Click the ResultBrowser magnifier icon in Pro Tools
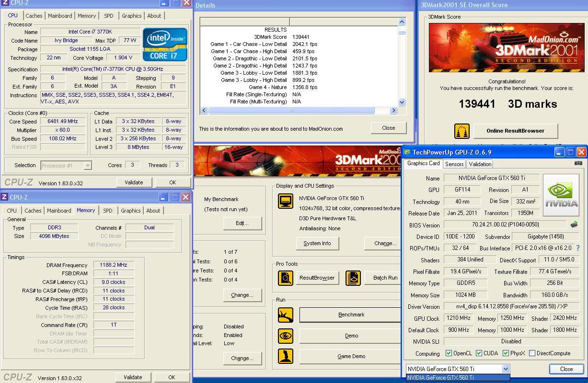588x383 pixels. (x=286, y=278)
